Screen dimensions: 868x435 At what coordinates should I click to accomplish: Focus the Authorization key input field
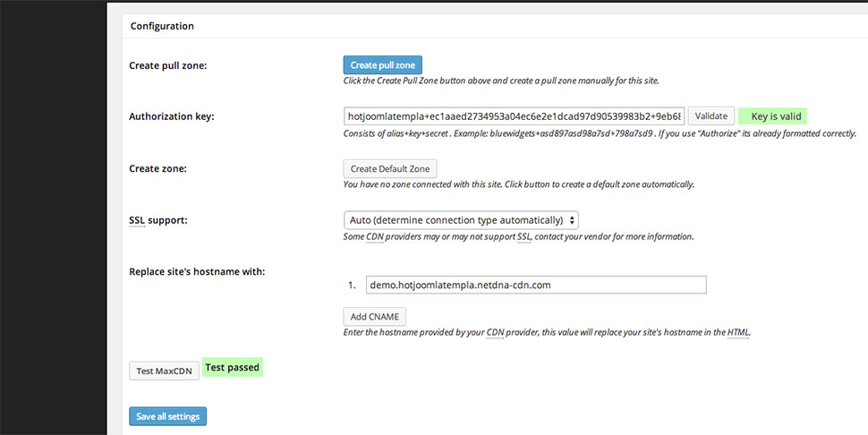(x=514, y=116)
